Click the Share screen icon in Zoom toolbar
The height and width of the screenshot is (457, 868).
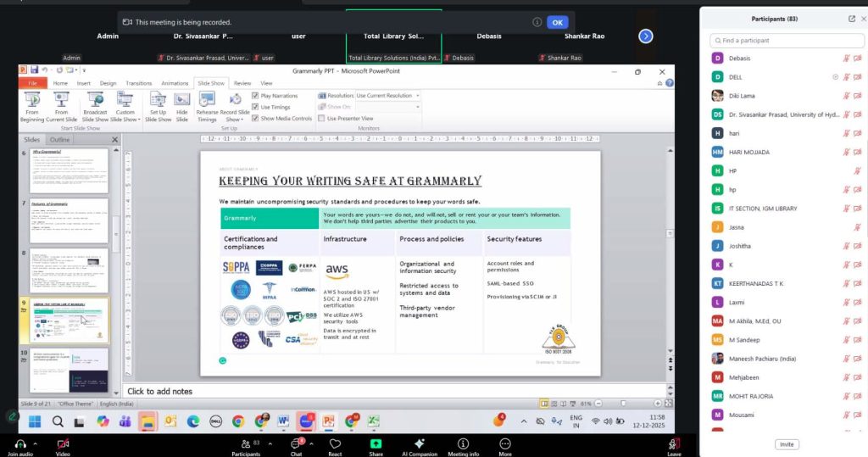click(x=376, y=443)
